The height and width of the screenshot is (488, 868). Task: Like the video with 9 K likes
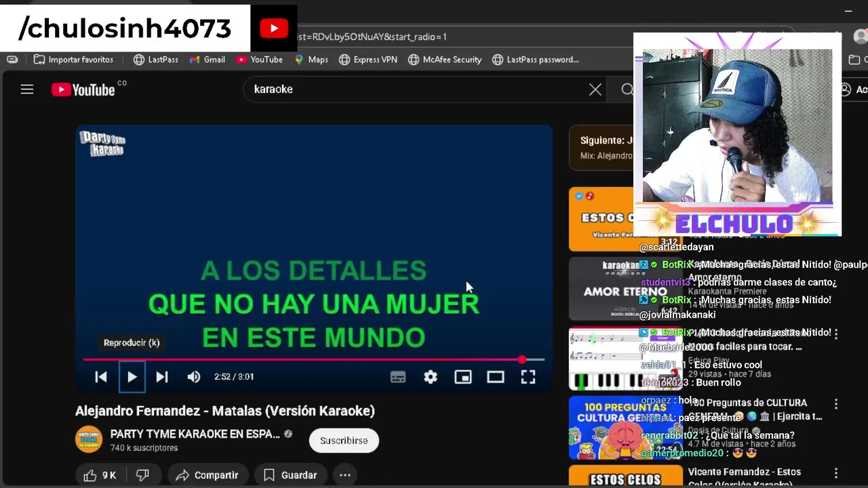coord(100,475)
